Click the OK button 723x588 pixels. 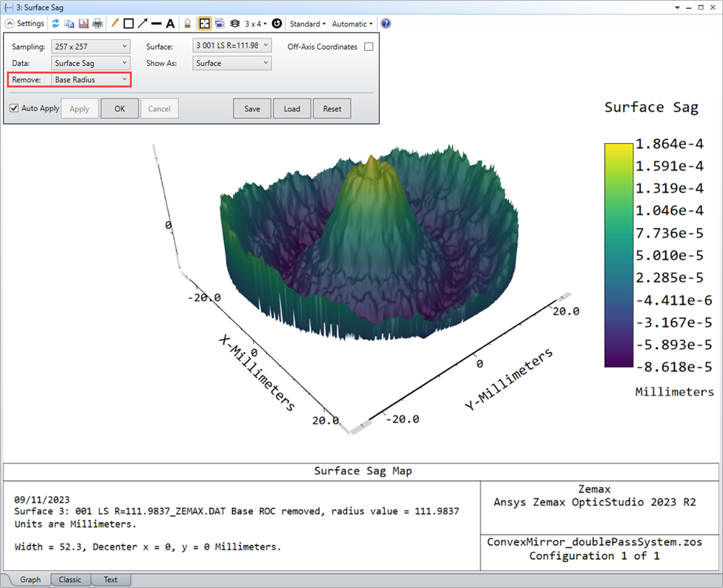coord(119,109)
